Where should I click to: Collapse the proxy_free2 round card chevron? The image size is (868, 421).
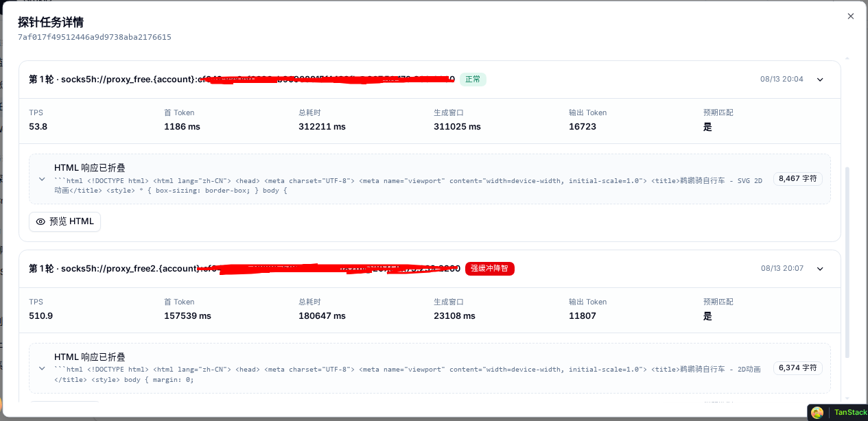point(820,269)
